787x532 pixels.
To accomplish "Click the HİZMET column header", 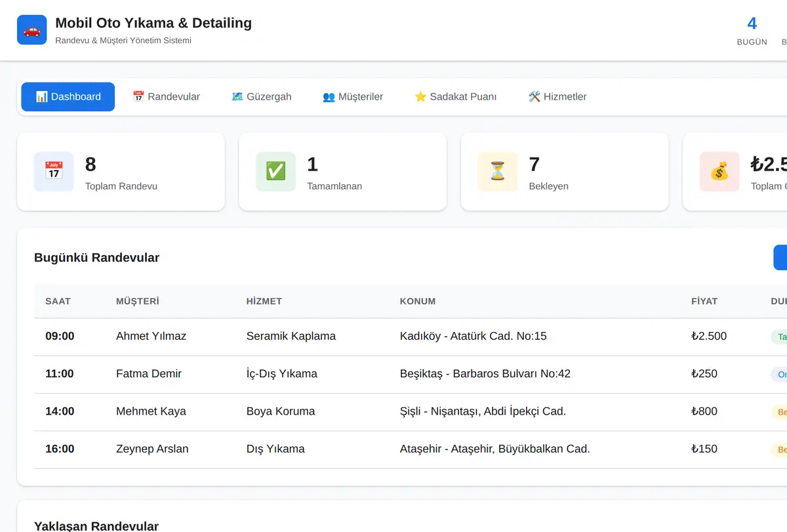I will point(264,301).
